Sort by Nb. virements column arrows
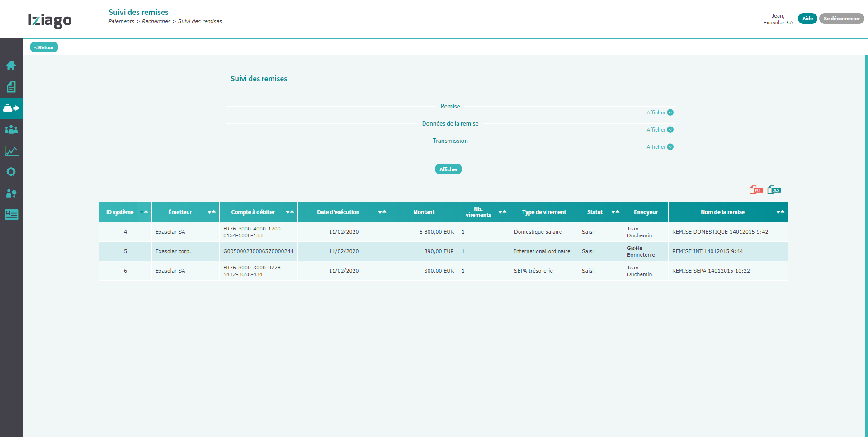 (x=502, y=212)
